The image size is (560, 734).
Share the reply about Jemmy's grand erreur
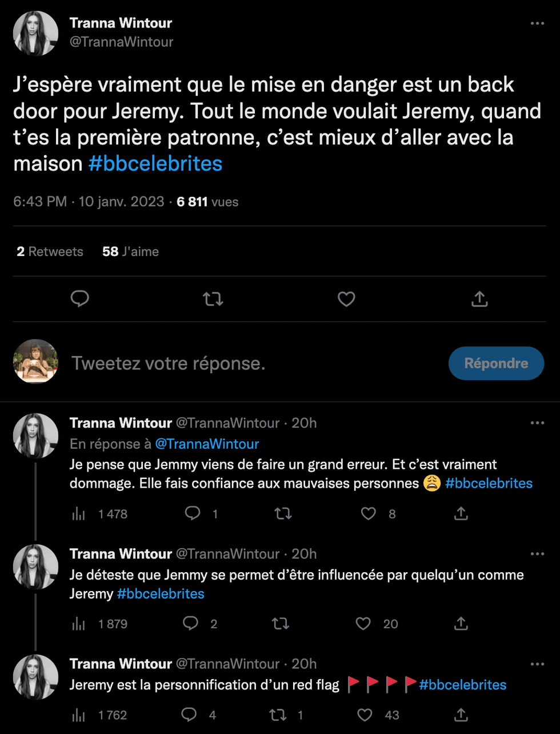tap(461, 514)
